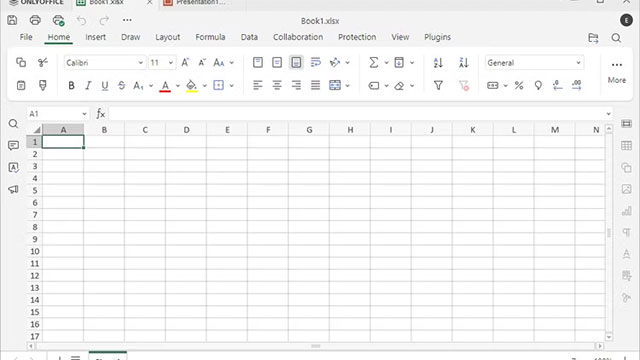Insert summation function
The image size is (640, 360).
(x=373, y=62)
